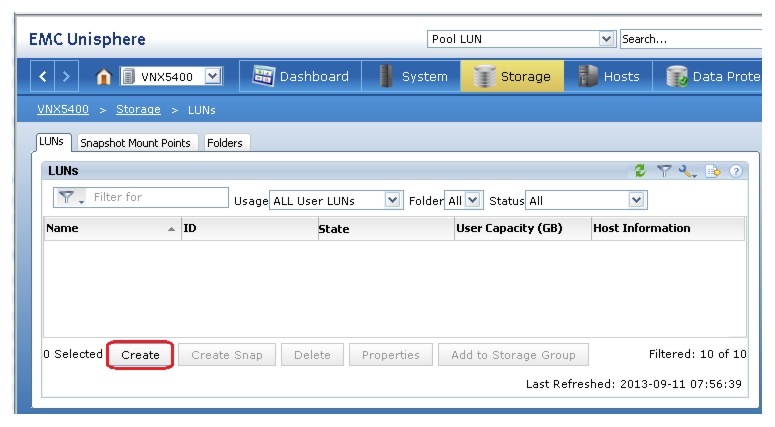Open the Hosts menu
The height and width of the screenshot is (427, 775).
[x=608, y=76]
